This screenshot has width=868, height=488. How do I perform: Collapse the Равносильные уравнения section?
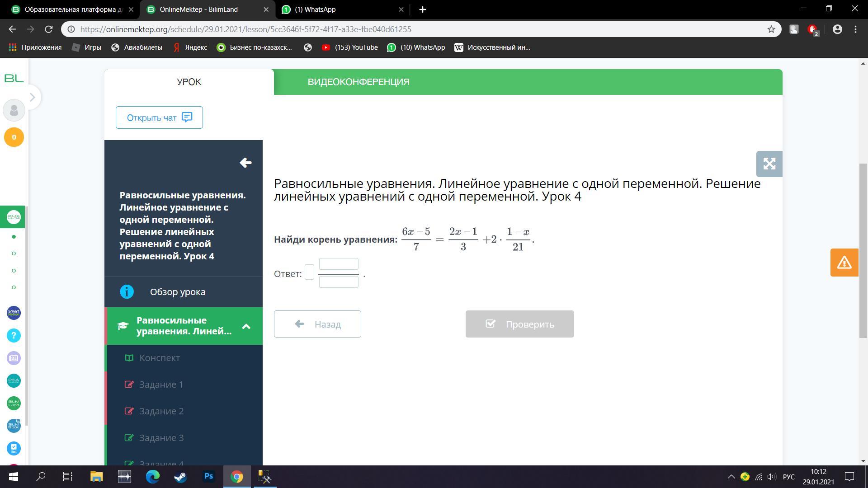coord(246,326)
